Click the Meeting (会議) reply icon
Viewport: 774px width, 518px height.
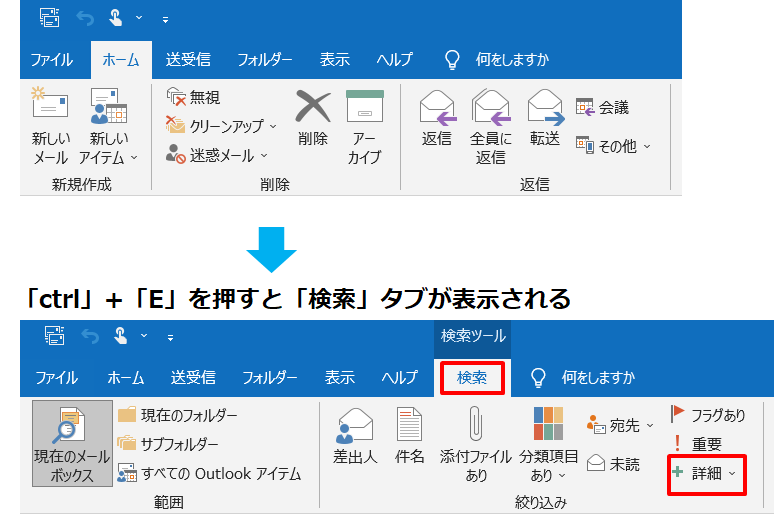pos(585,107)
